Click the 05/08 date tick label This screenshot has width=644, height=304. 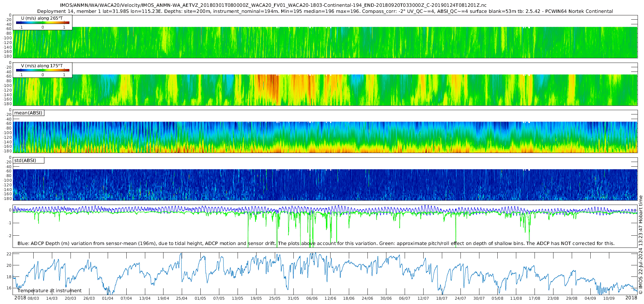[497, 298]
